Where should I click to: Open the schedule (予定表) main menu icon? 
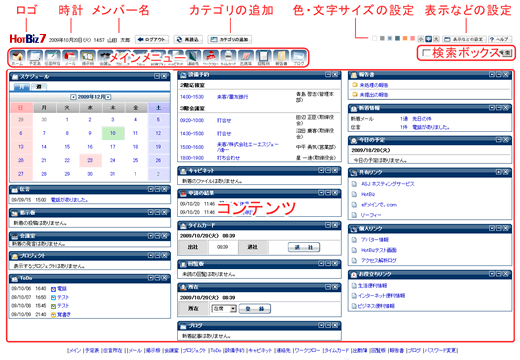(35, 57)
